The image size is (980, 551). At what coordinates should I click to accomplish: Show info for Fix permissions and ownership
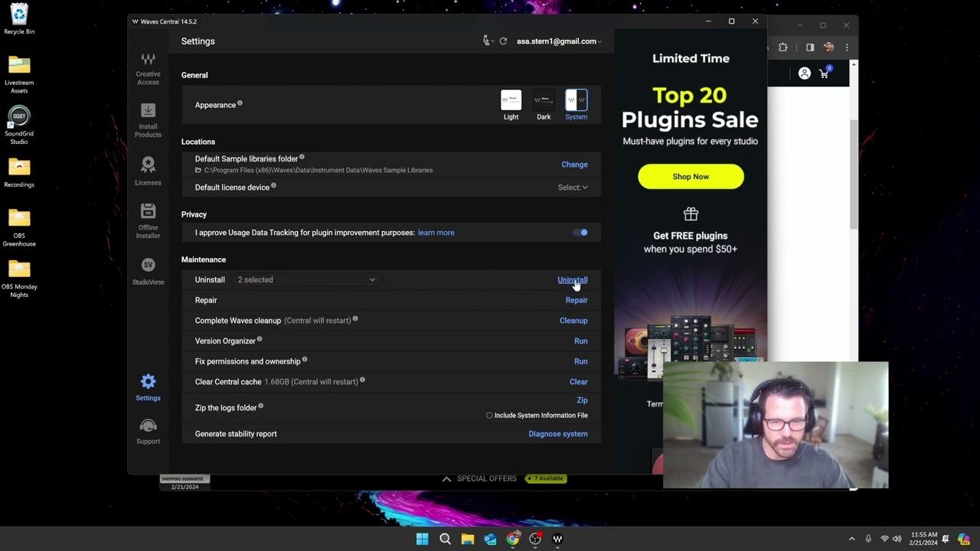305,359
